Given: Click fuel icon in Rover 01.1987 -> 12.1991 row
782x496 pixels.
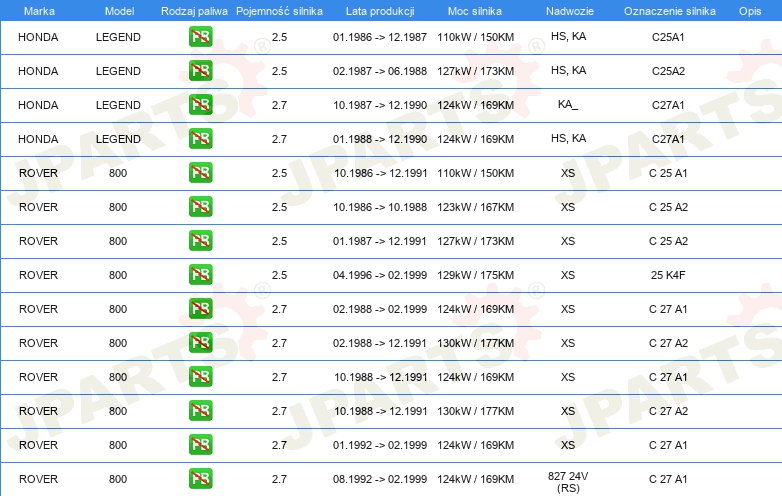Looking at the screenshot, I should point(200,240).
